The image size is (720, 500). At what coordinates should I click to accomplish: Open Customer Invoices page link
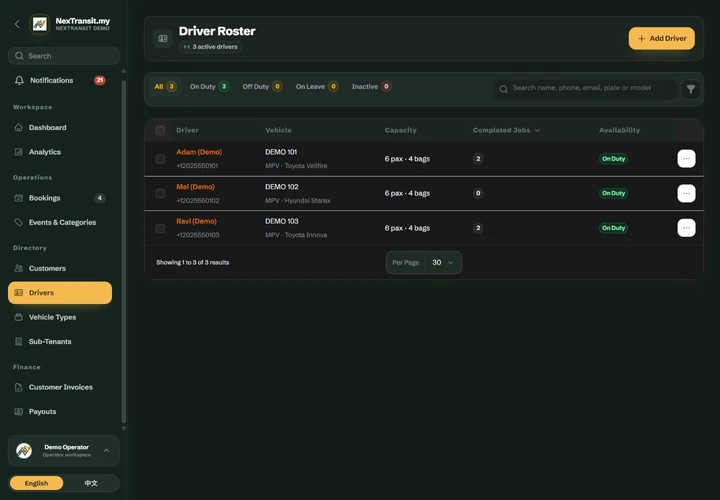[x=60, y=388]
